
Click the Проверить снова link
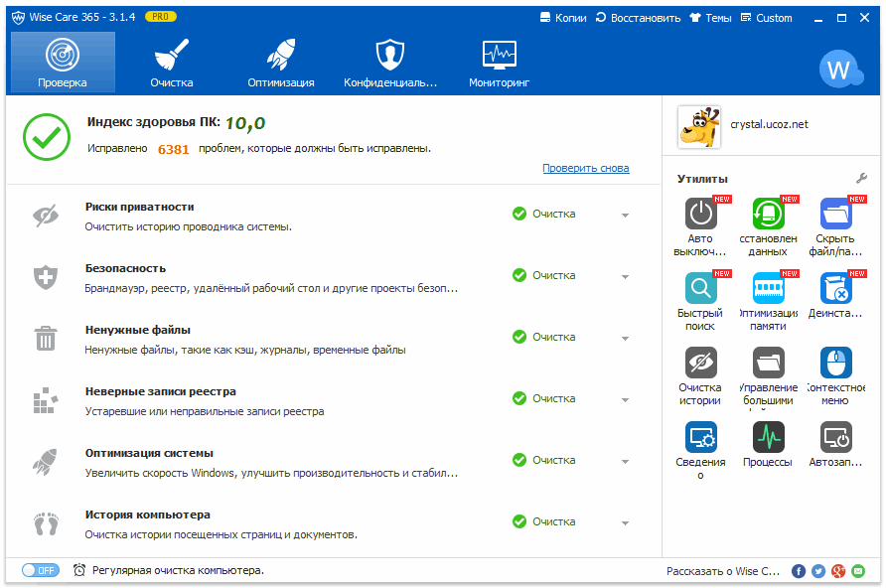coord(586,168)
